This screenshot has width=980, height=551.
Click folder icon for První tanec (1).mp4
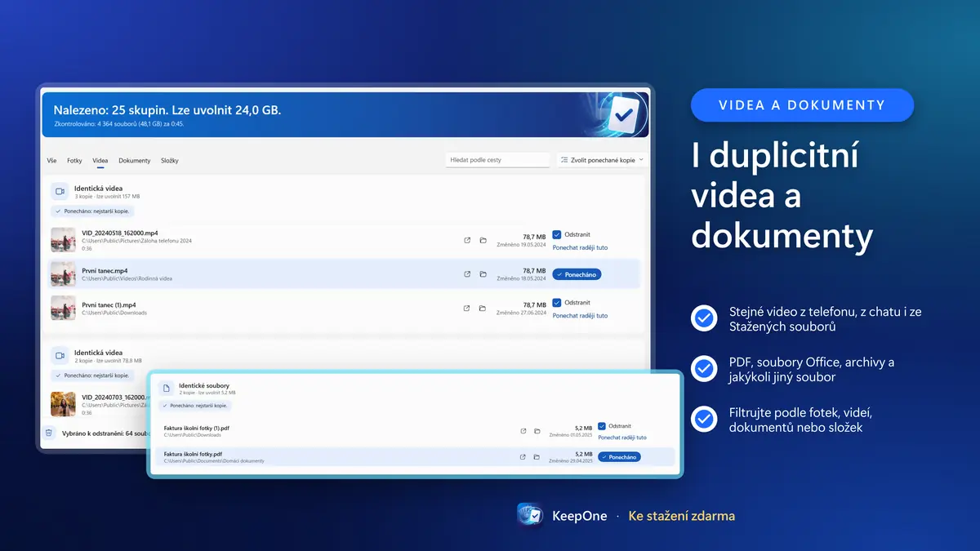483,309
